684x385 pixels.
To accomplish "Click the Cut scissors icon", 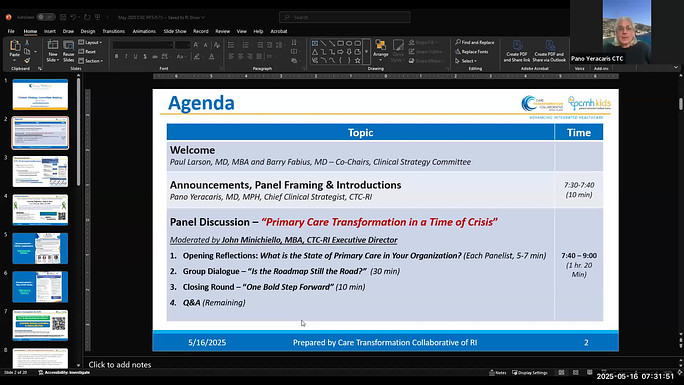I will pos(27,43).
